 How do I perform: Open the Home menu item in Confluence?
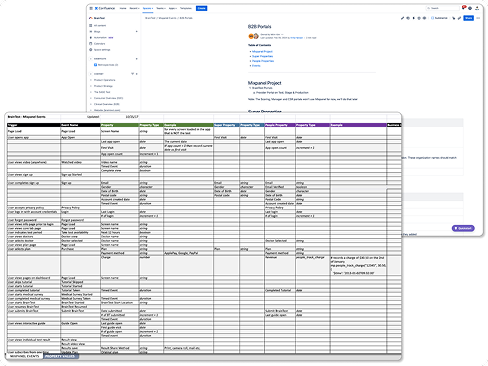click(123, 8)
